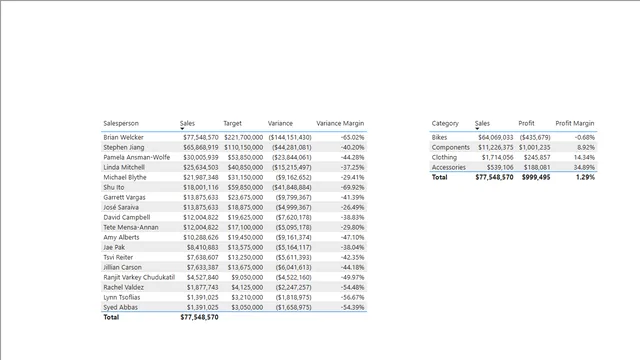The image size is (640, 360).
Task: Click Linda Mitchell's target $40,850,000
Action: click(x=245, y=167)
